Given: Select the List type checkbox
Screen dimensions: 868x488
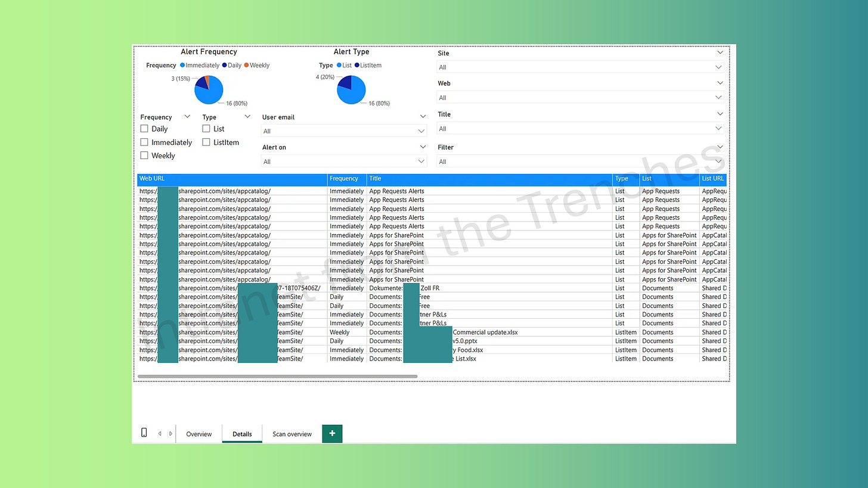Looking at the screenshot, I should [205, 129].
